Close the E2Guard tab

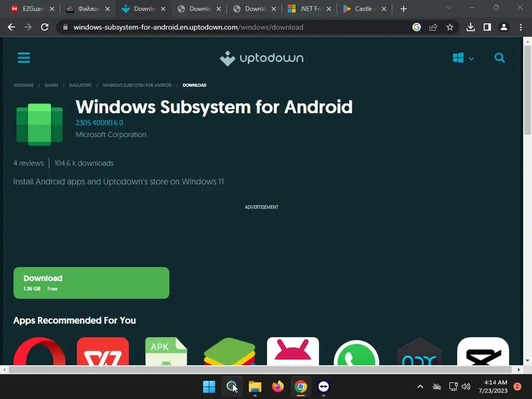point(52,9)
